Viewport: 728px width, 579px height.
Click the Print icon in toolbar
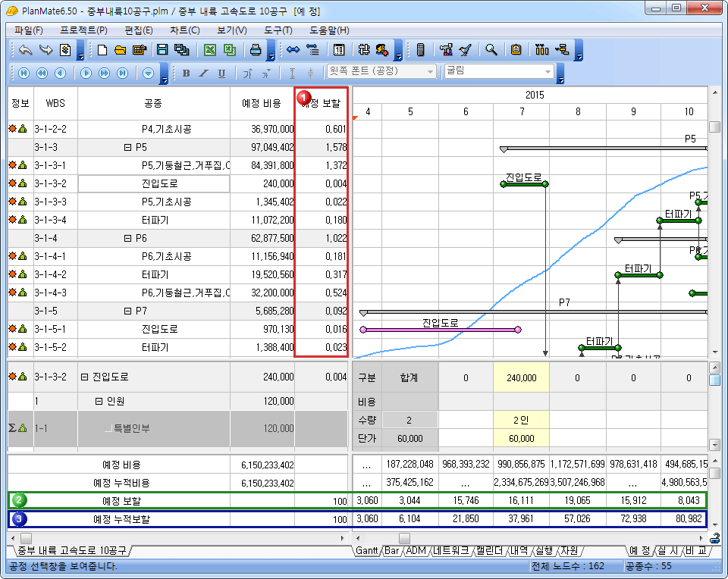coord(256,50)
